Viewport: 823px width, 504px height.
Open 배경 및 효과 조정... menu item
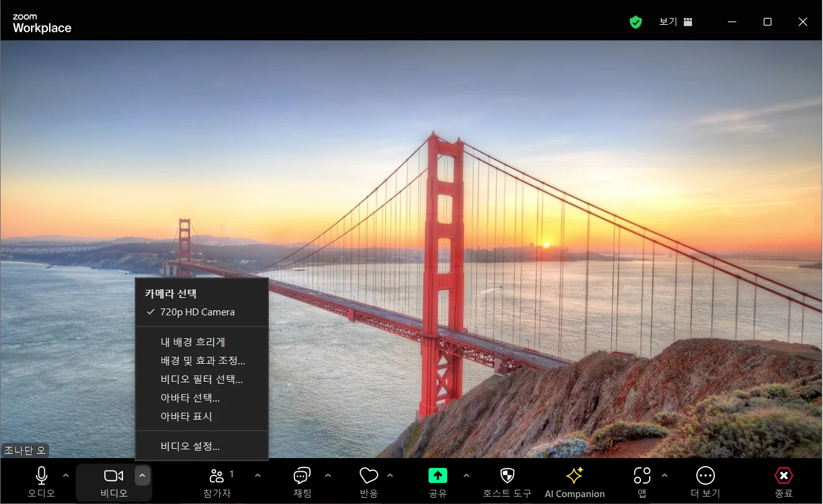pyautogui.click(x=202, y=361)
